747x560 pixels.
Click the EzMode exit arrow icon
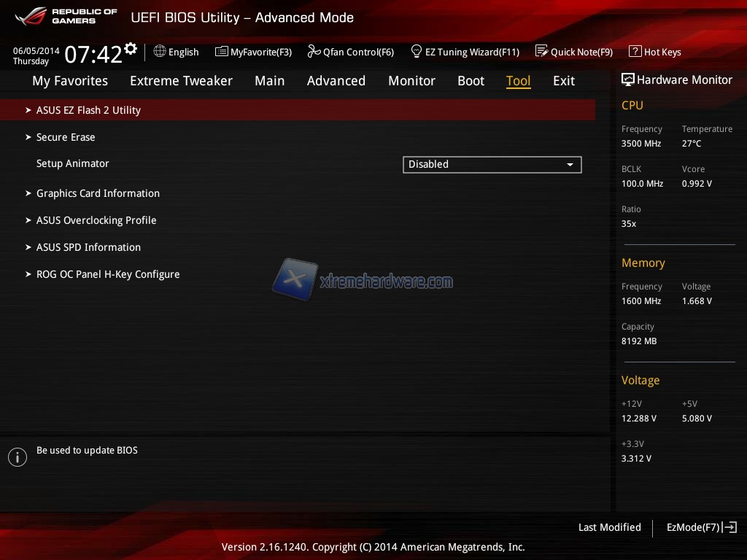pyautogui.click(x=730, y=527)
